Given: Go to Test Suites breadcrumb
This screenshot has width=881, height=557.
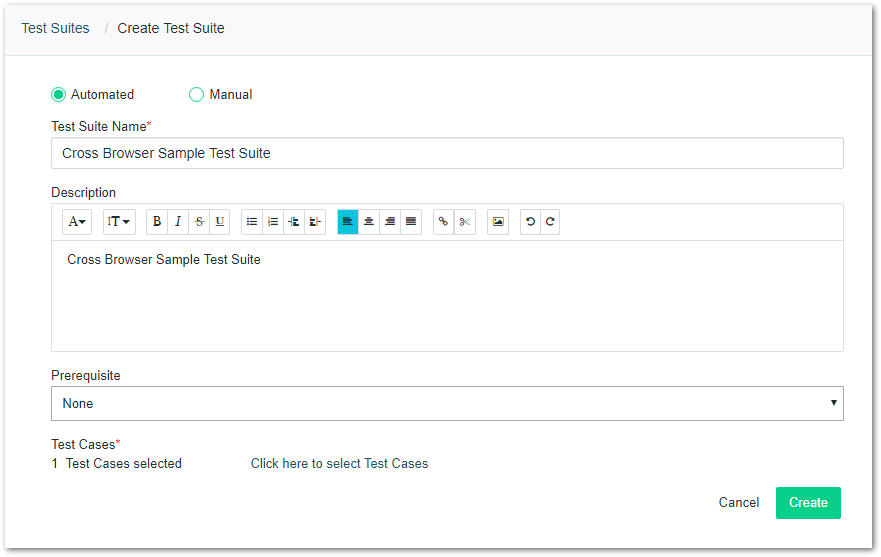Looking at the screenshot, I should (x=55, y=28).
